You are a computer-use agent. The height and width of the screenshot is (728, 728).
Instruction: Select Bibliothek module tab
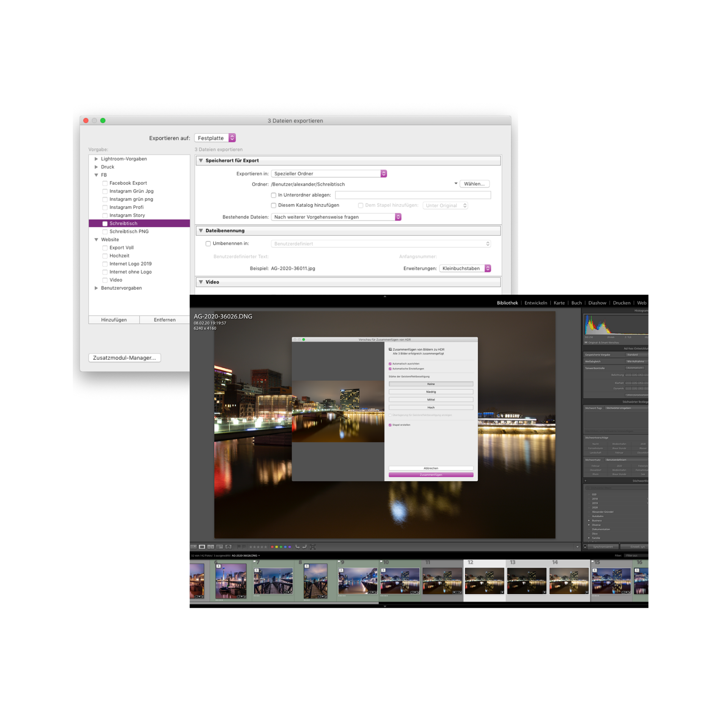tap(507, 303)
